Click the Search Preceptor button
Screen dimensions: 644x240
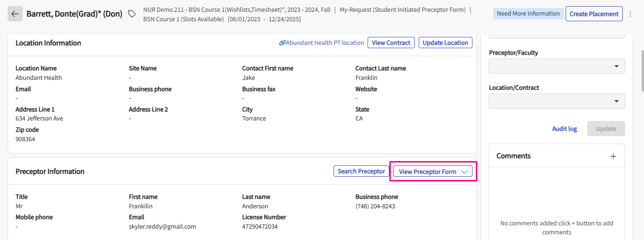tap(361, 171)
